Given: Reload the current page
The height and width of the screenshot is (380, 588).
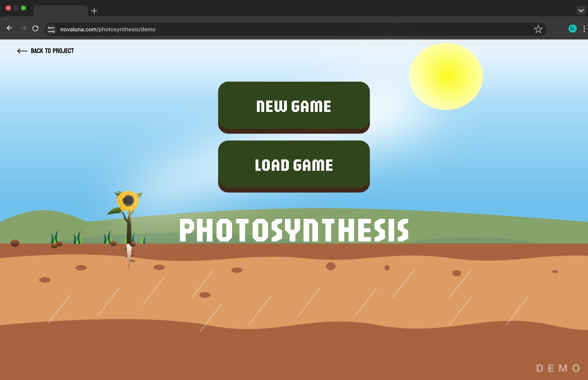Looking at the screenshot, I should (x=36, y=28).
